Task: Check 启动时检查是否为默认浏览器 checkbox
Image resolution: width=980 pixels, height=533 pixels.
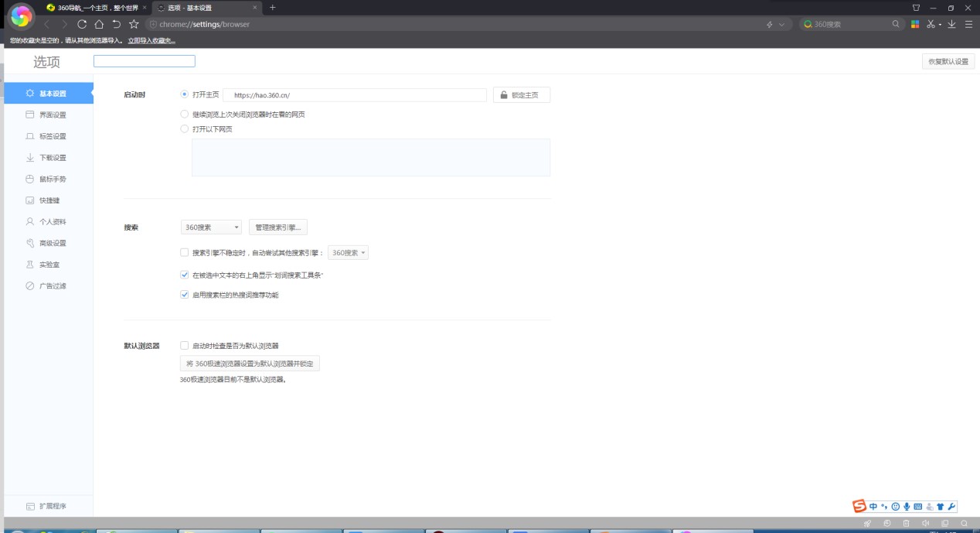Action: [x=184, y=346]
